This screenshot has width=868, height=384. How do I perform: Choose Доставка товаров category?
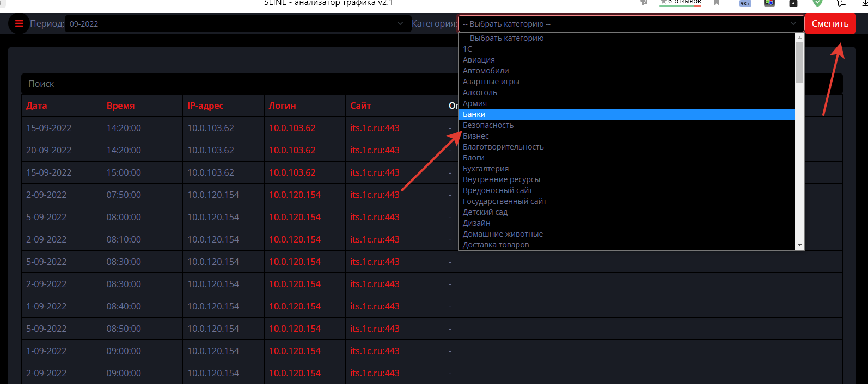(x=627, y=245)
